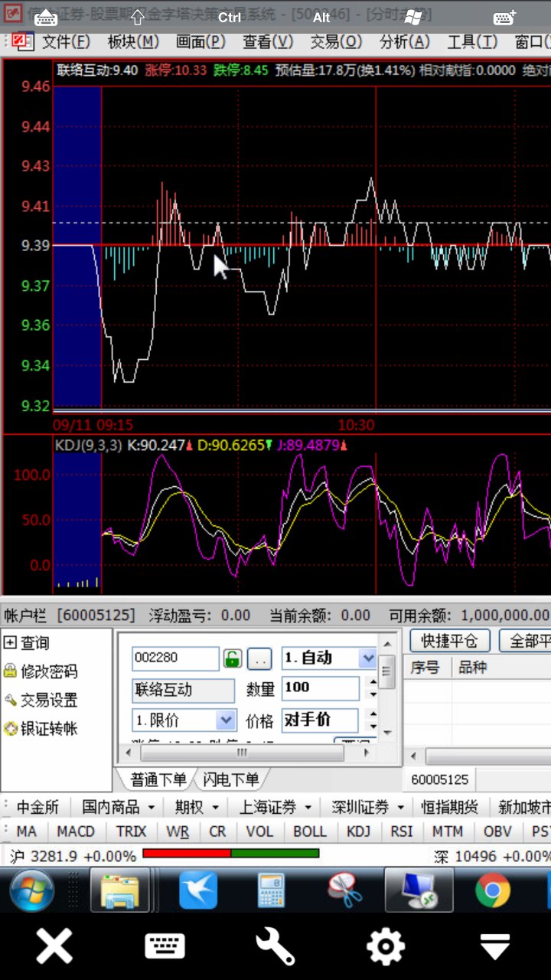Viewport: 551px width, 980px height.
Task: Tap the keyboard-plus overlay icon at top right
Action: pos(505,16)
